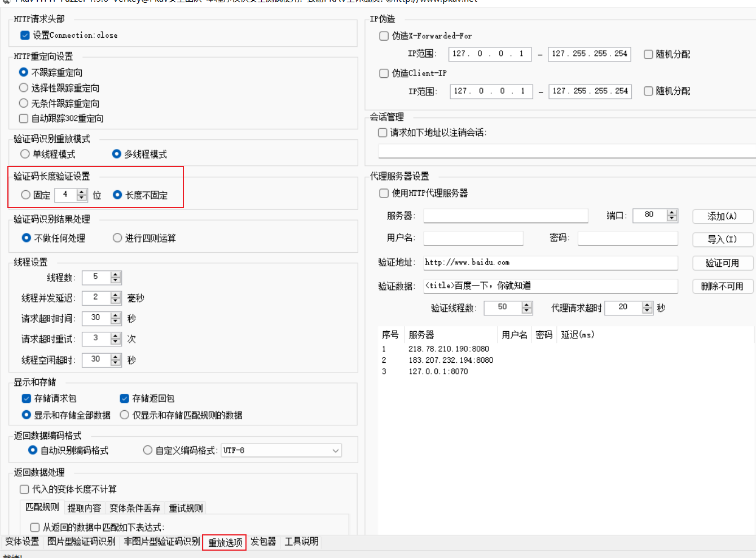Increase captcha fixed length up arrow
This screenshot has width=756, height=558.
coord(82,192)
